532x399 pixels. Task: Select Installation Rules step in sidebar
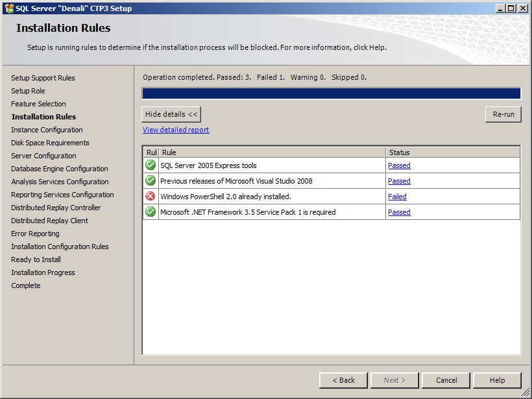43,117
